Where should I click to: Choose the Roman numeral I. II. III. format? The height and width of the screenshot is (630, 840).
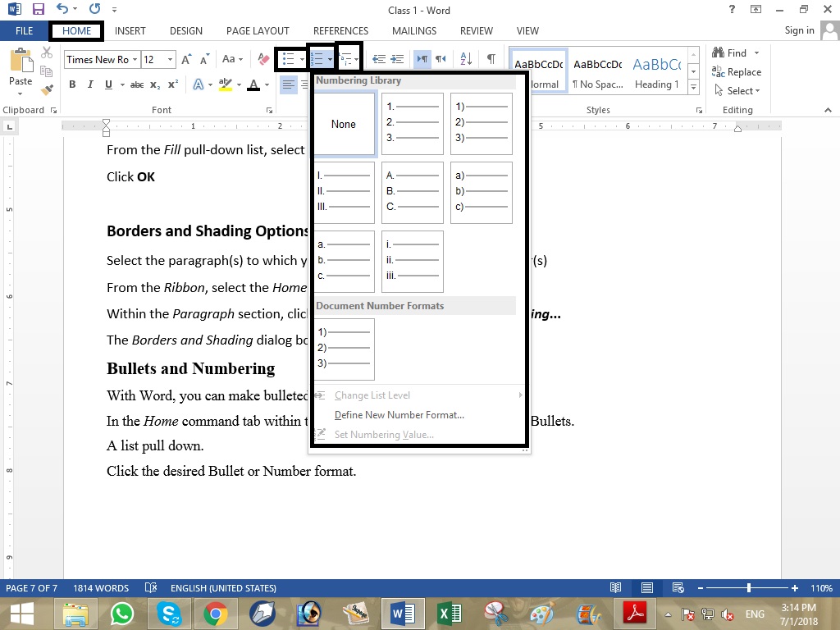(x=344, y=192)
